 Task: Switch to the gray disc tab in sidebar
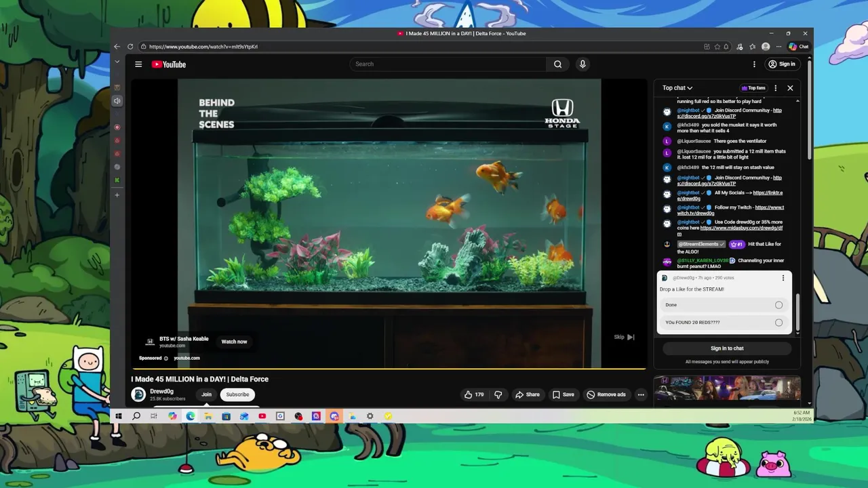click(117, 167)
